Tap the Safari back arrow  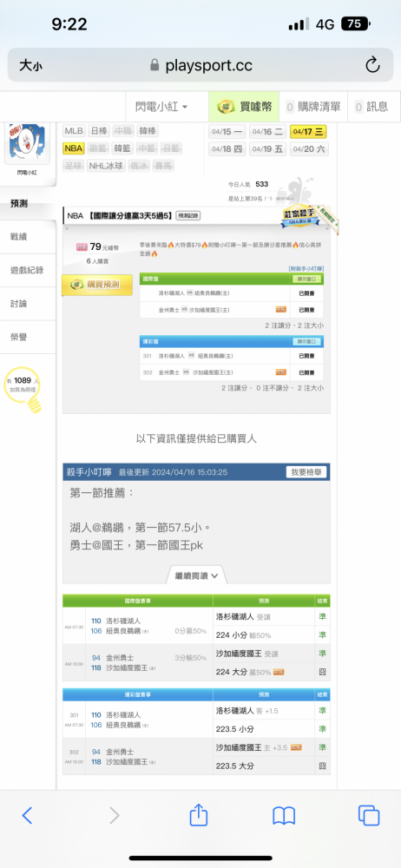coord(27,815)
